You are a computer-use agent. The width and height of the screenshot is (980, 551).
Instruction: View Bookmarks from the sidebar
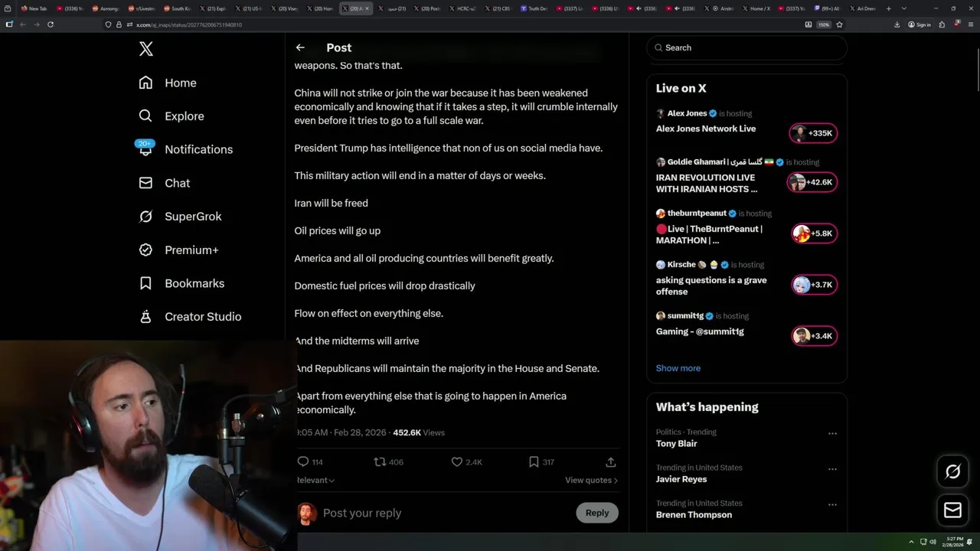click(x=181, y=283)
